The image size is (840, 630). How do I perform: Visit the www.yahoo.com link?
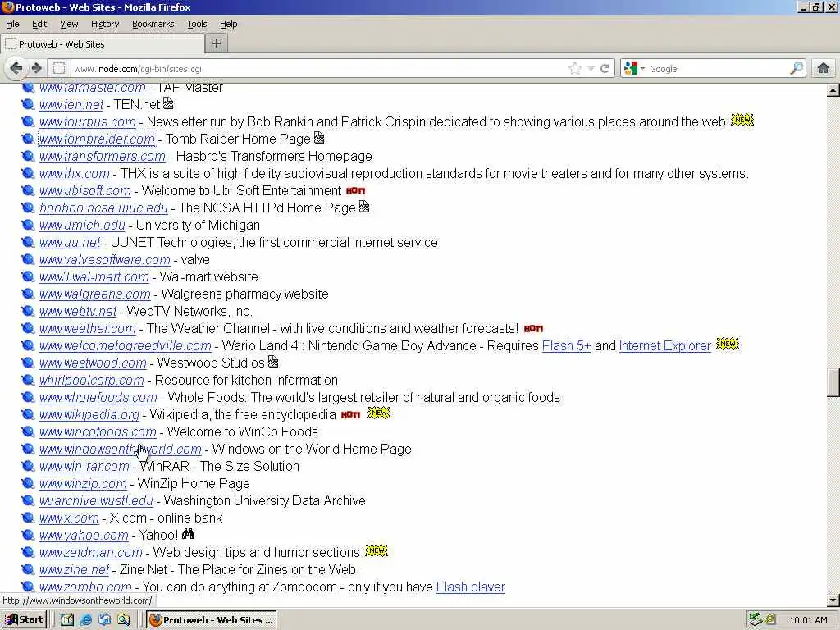(x=84, y=535)
